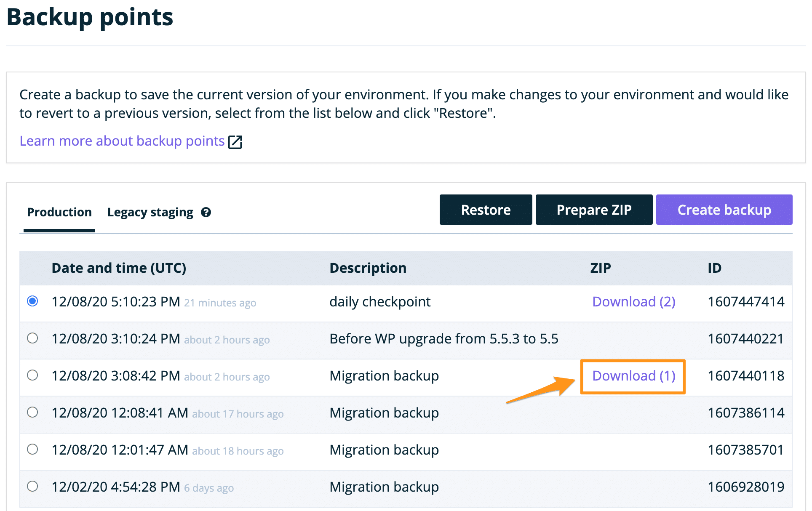Viewport: 812px width, 511px height.
Task: Click the ID column header
Action: [x=715, y=268]
